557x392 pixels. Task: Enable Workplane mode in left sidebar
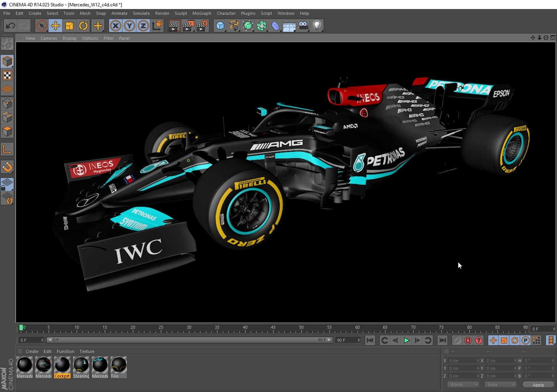[x=7, y=89]
